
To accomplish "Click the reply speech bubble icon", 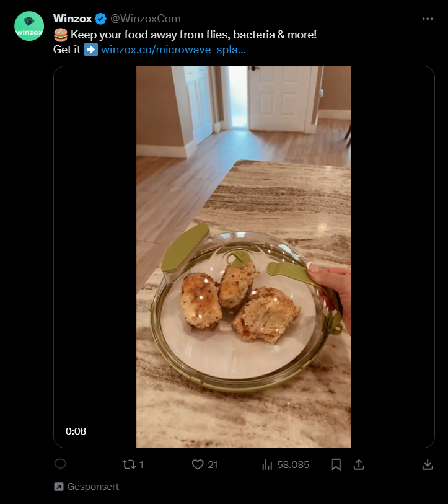I will (60, 464).
